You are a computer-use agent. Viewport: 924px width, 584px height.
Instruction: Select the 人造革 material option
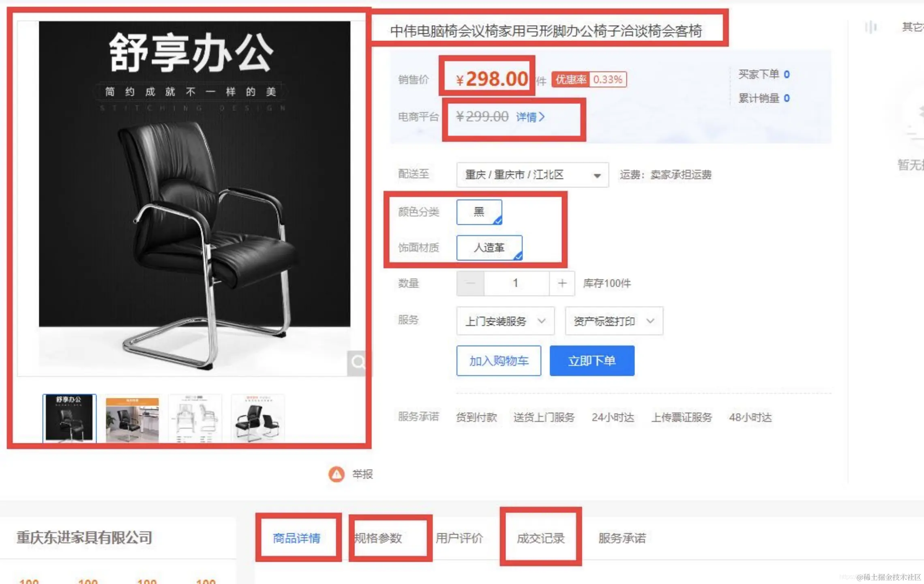pyautogui.click(x=489, y=248)
